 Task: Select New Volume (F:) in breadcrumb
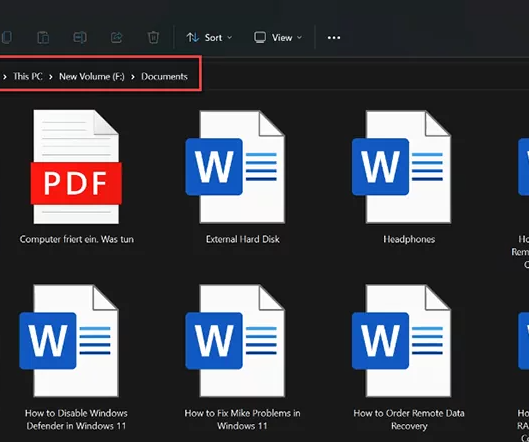click(92, 77)
